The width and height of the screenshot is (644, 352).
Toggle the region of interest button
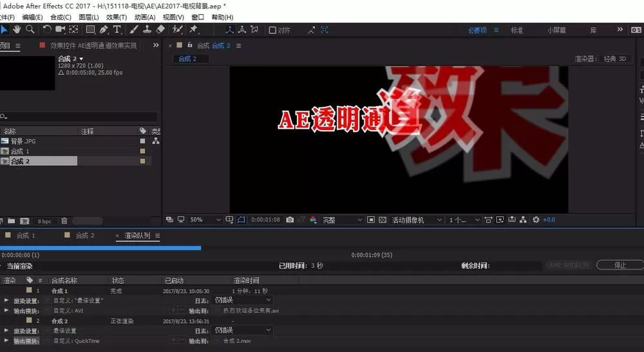371,220
